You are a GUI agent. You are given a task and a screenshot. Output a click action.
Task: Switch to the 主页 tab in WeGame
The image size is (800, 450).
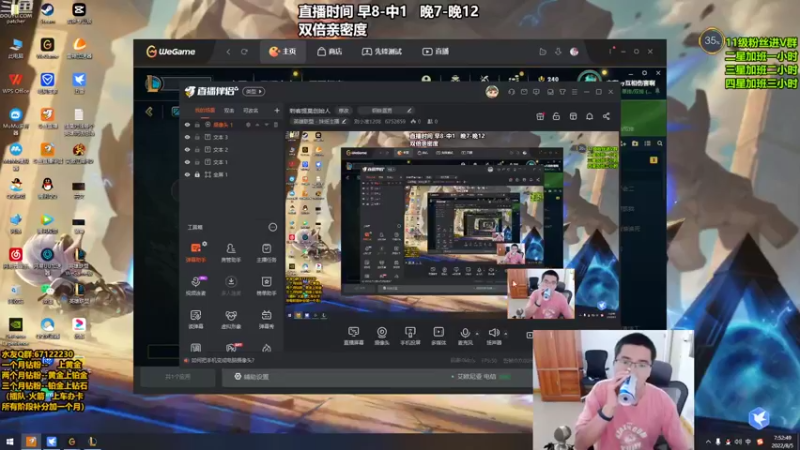coord(283,52)
